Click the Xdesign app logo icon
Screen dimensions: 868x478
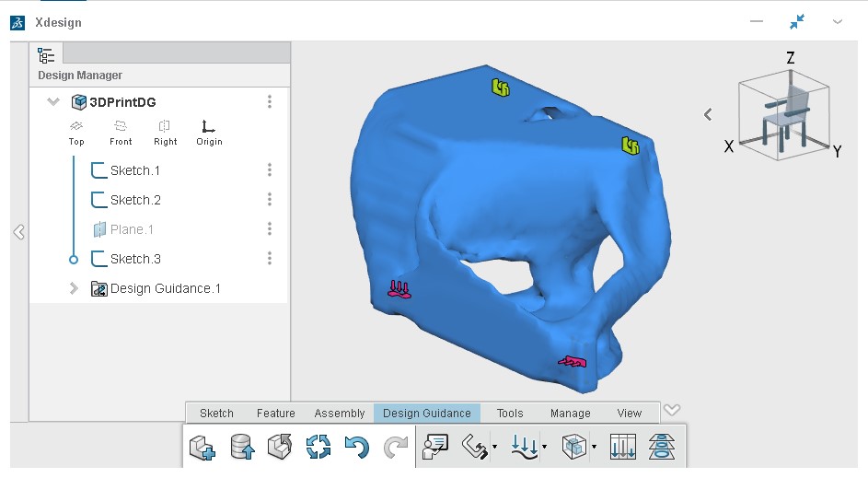point(17,23)
